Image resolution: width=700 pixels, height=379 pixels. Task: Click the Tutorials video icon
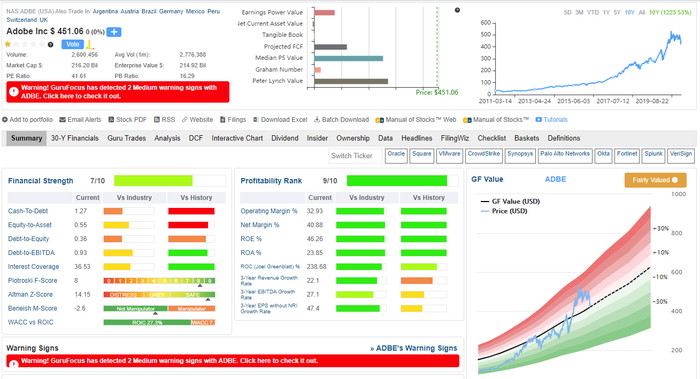pos(538,120)
